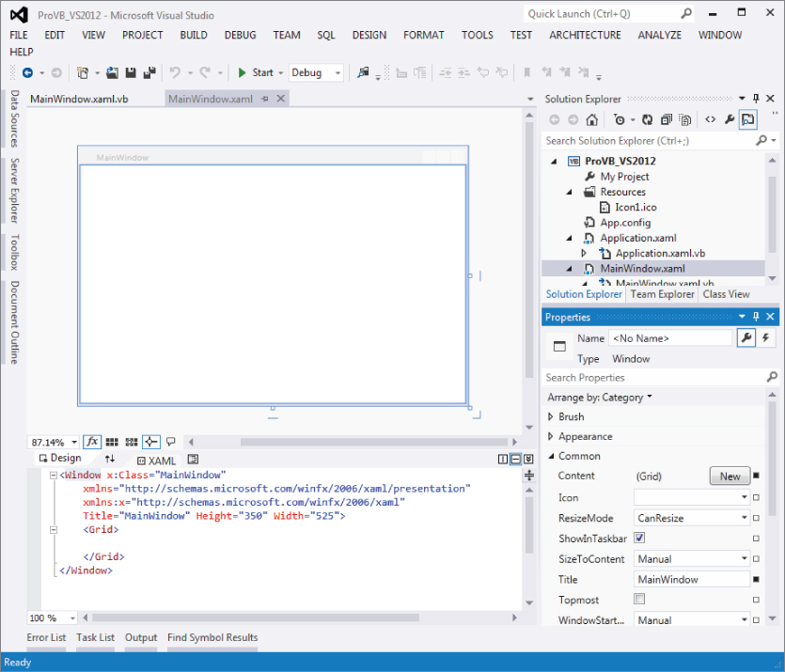The width and height of the screenshot is (785, 672).
Task: Enable the Topmost checkbox
Action: 640,599
